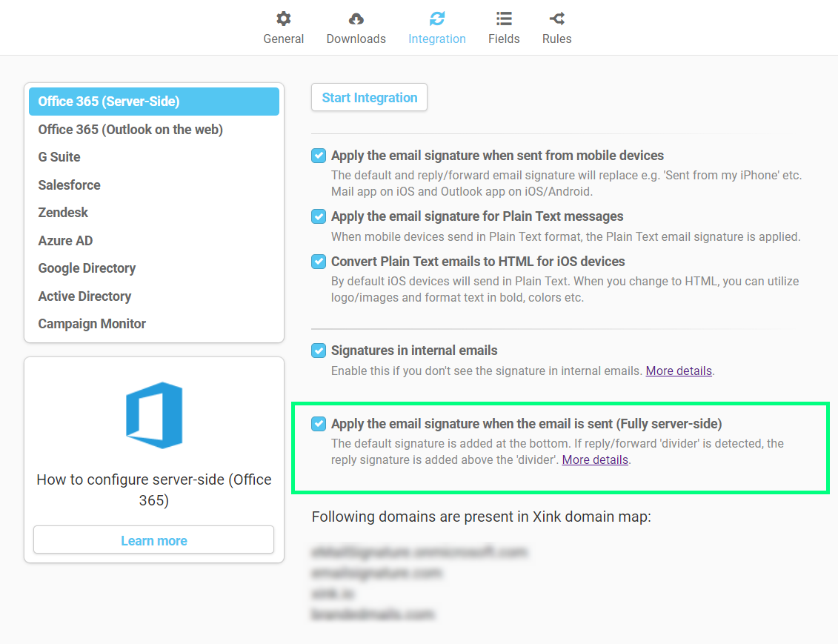Click 'Convert Plain Text emails to HTML for iOS devices' label

click(x=478, y=262)
